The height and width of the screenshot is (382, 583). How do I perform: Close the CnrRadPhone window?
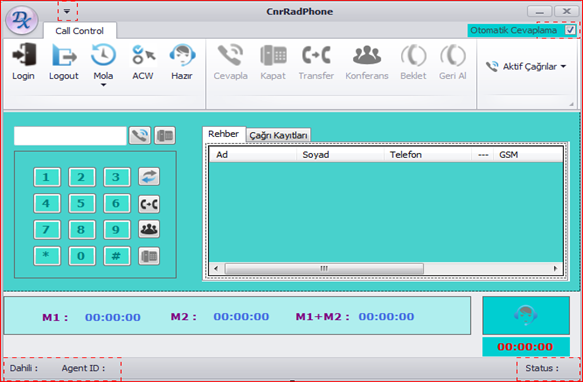click(567, 12)
